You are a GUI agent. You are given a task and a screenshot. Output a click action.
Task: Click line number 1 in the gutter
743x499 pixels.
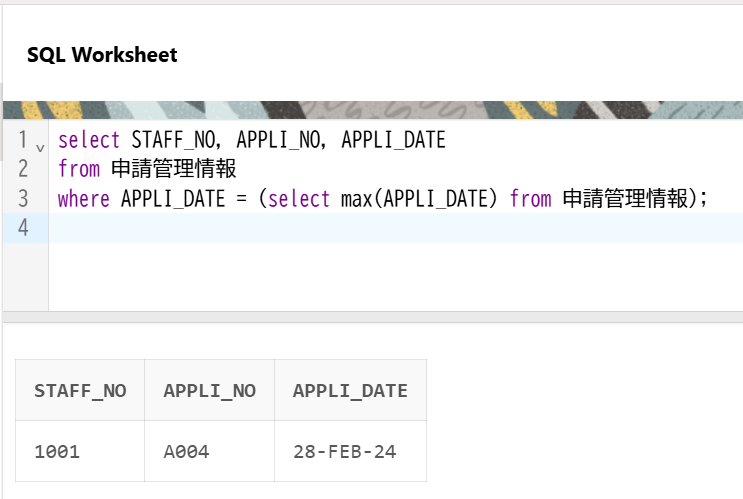21,141
